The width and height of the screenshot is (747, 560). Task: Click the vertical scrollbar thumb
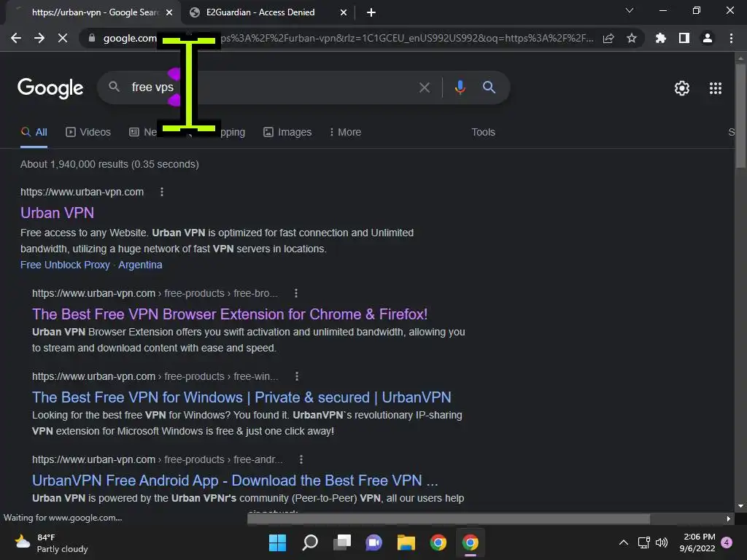[x=740, y=115]
